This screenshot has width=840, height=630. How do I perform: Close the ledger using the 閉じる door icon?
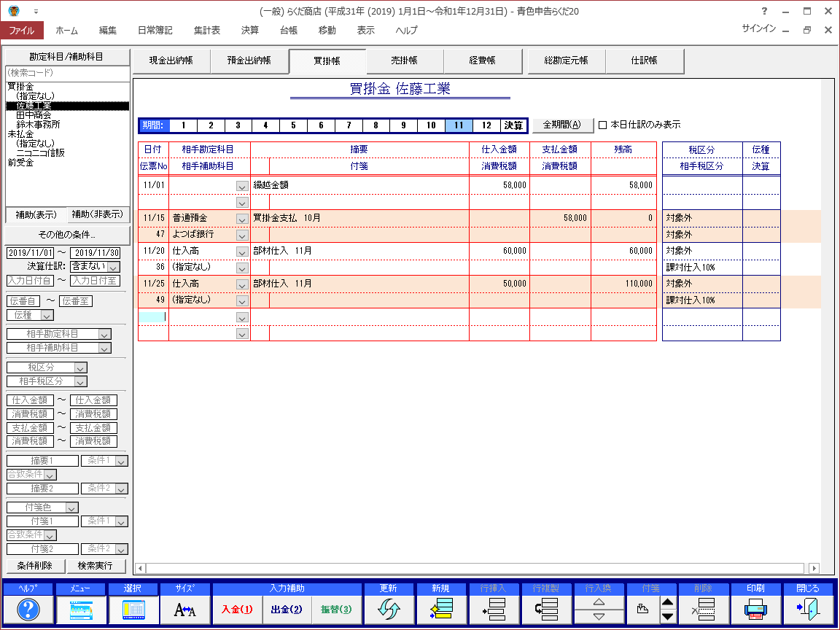point(808,610)
